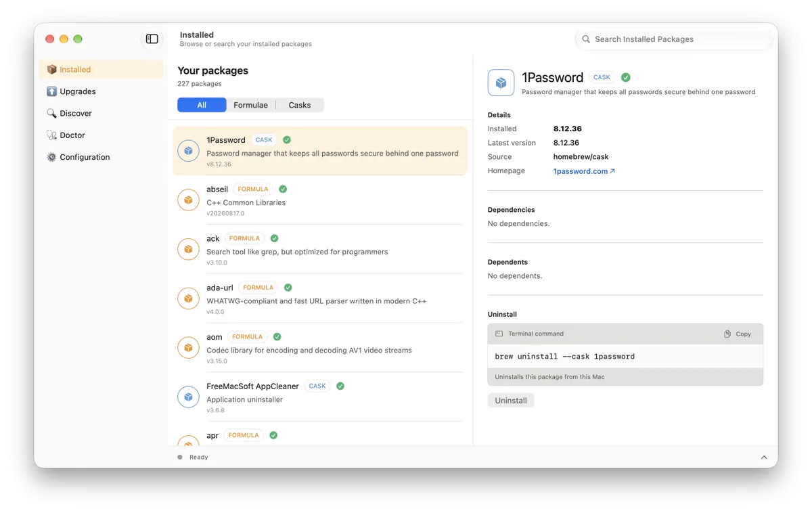Click the CASK badge next to FreeMacSoft AppCleaner
Viewport: 812px width, 513px height.
[317, 386]
